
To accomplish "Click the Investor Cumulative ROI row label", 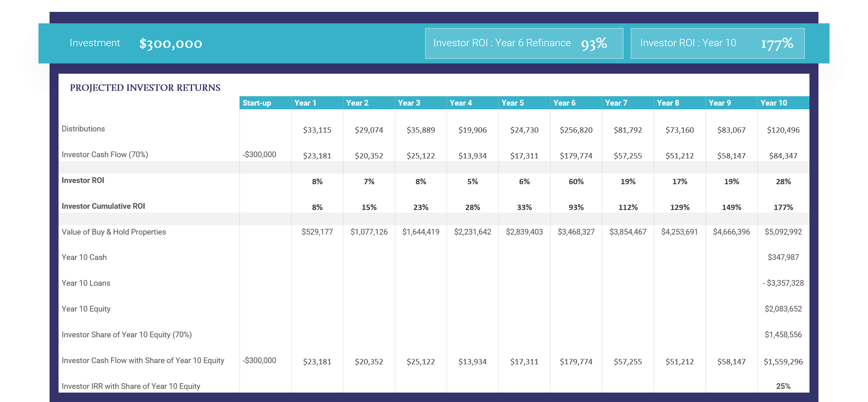I will pos(103,206).
